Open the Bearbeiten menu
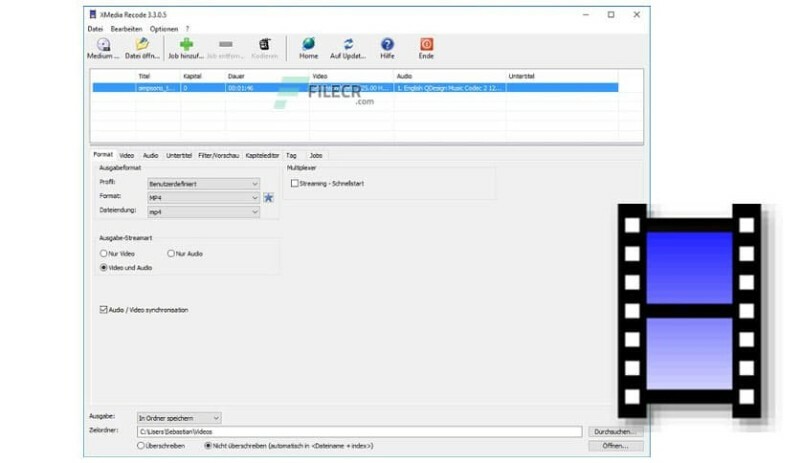The image size is (800, 463). (127, 29)
